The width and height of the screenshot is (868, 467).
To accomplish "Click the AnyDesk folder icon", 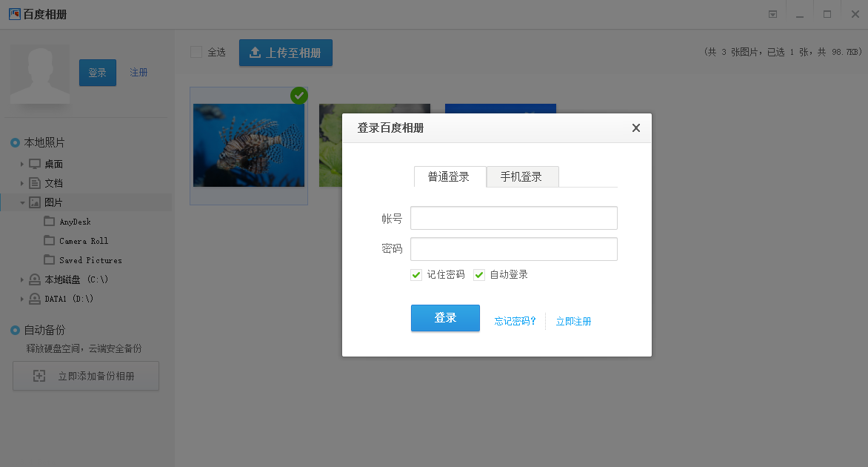I will pos(50,221).
